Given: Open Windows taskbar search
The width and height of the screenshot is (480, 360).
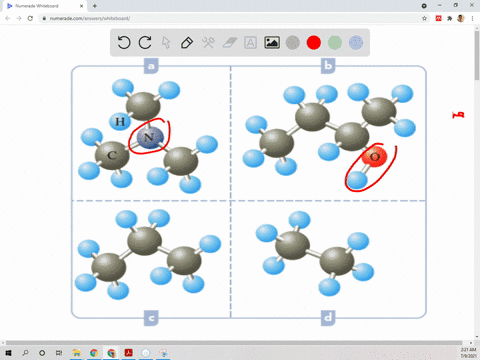Looking at the screenshot, I should (x=25, y=353).
